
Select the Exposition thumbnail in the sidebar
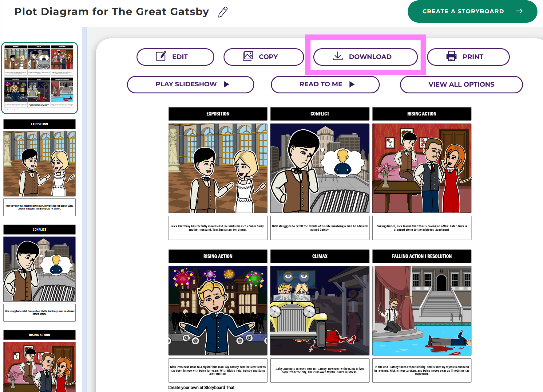tap(39, 164)
